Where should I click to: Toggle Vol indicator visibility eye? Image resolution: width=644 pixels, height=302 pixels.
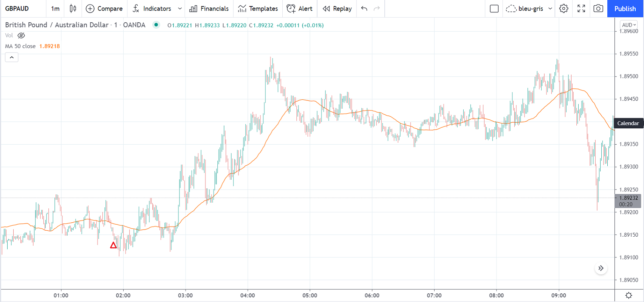pos(21,35)
